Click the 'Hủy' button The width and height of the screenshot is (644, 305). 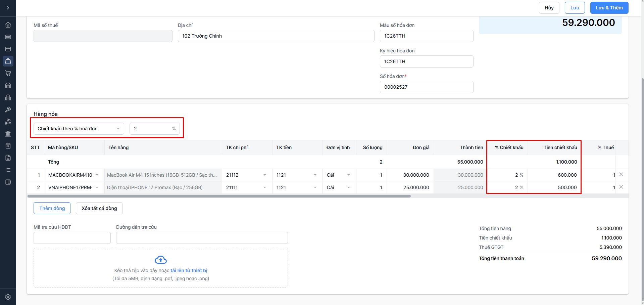[549, 8]
